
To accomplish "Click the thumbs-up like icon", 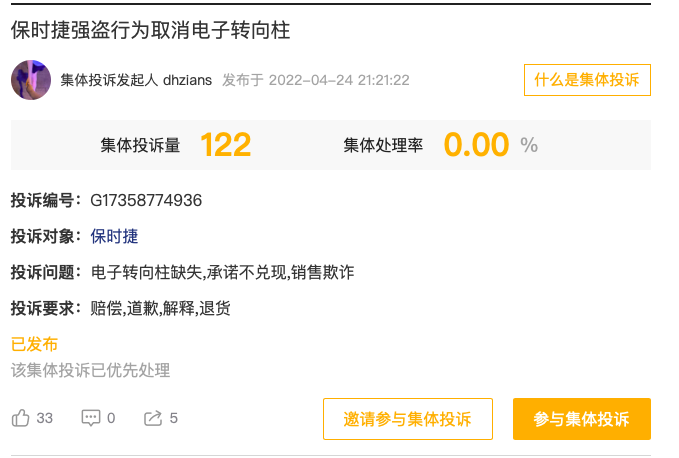I will [20, 418].
